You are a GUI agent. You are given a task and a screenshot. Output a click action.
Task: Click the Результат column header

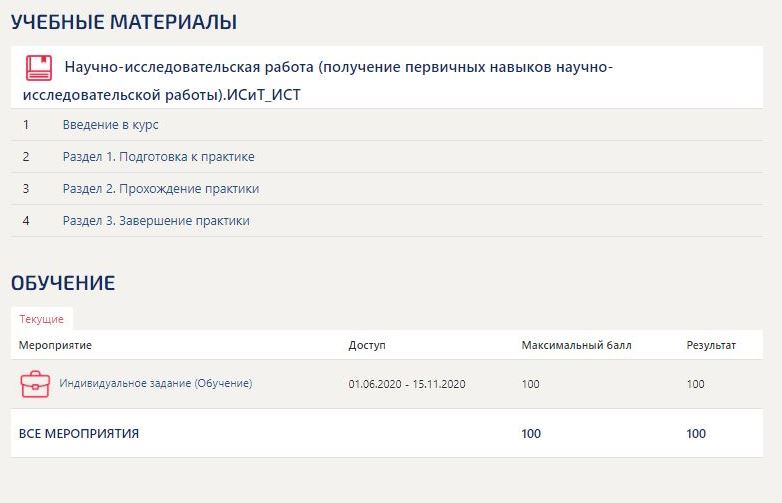711,345
